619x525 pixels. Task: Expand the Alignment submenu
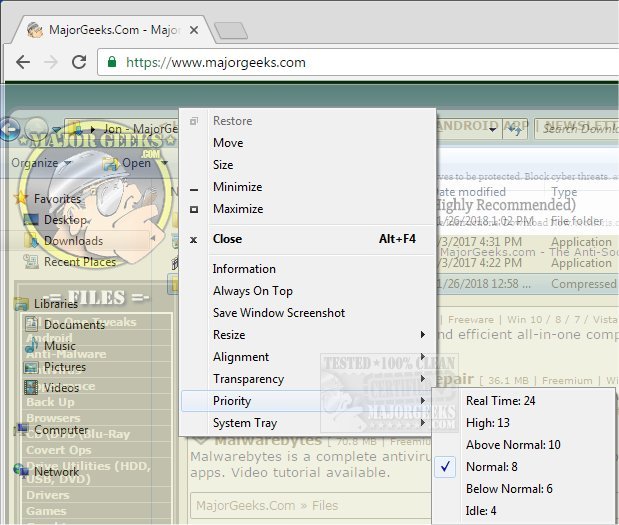308,357
